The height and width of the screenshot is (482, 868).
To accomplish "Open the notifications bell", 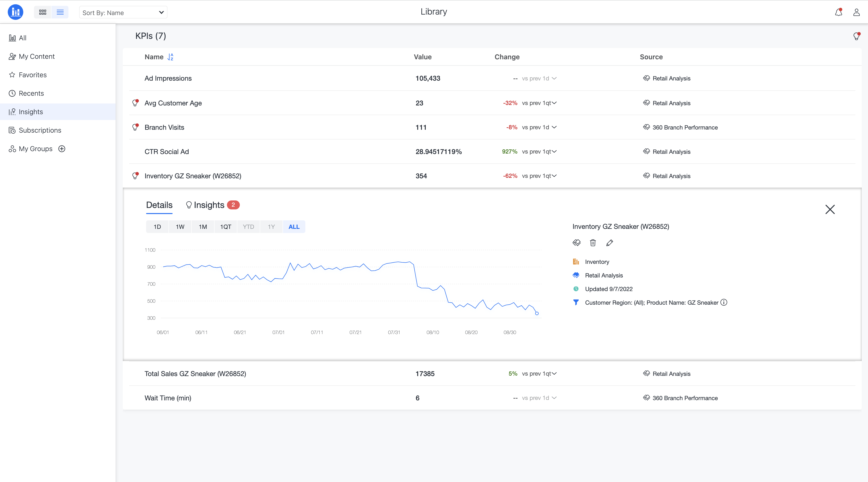I will pos(838,12).
